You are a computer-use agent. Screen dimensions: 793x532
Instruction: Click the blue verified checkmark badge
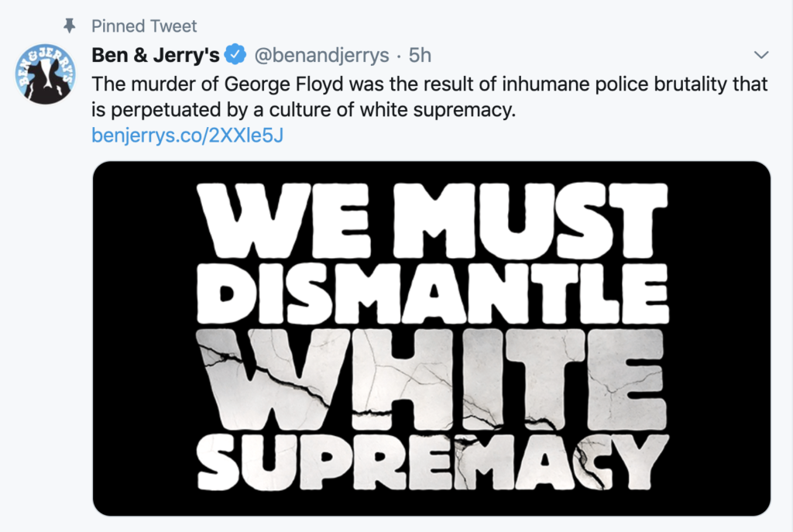(235, 55)
